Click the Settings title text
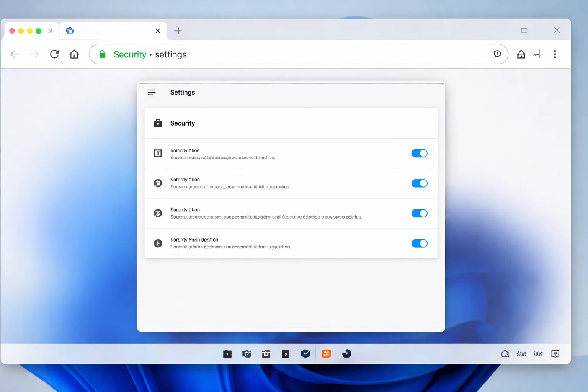This screenshot has height=392, width=588. 182,92
